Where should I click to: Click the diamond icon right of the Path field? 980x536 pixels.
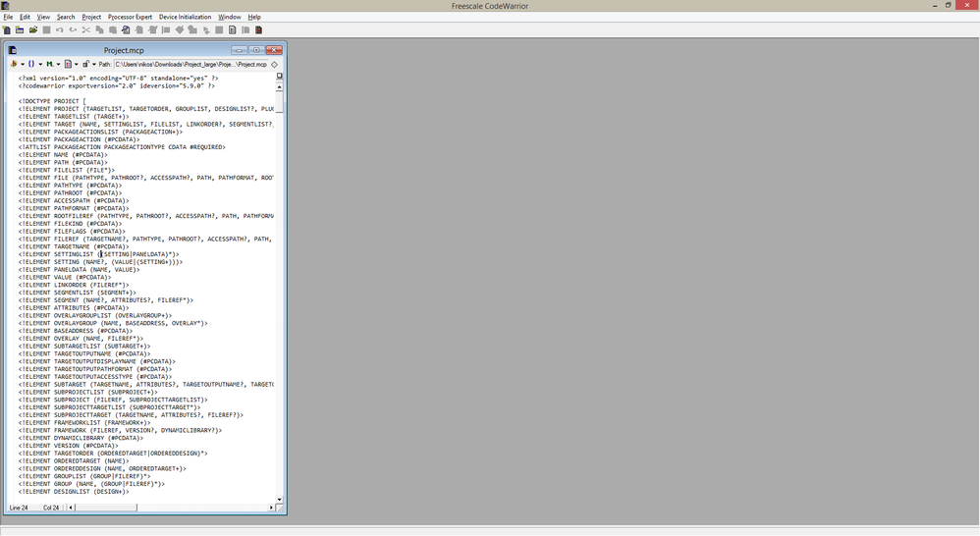pyautogui.click(x=274, y=65)
